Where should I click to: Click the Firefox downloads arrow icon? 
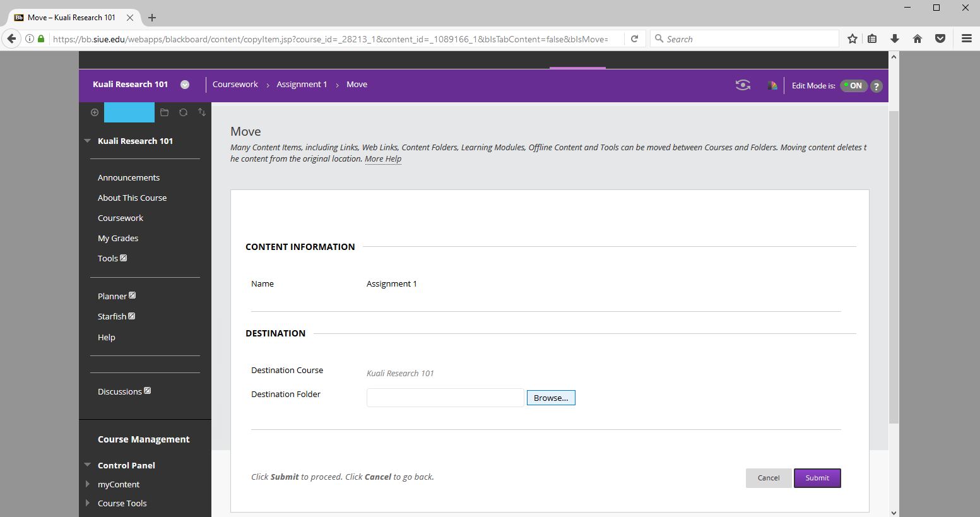(895, 39)
